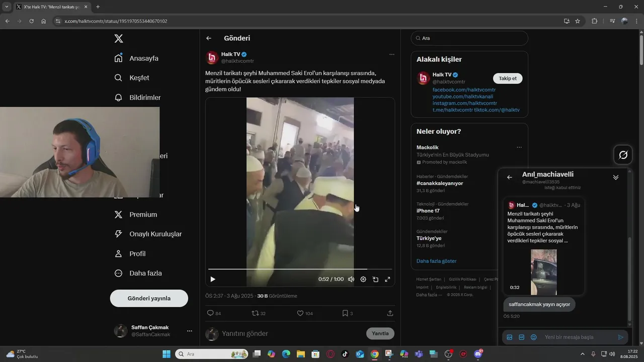Reload the page in Chrome
The width and height of the screenshot is (644, 362).
tap(31, 21)
